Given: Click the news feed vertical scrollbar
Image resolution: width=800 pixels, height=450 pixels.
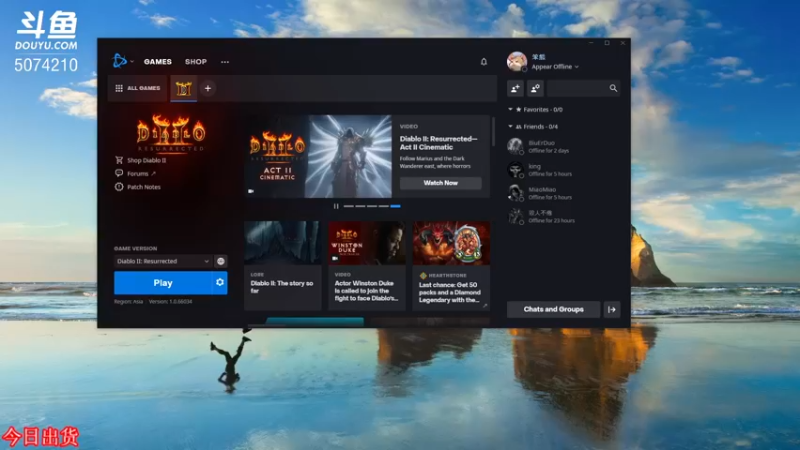Looking at the screenshot, I should point(493,132).
